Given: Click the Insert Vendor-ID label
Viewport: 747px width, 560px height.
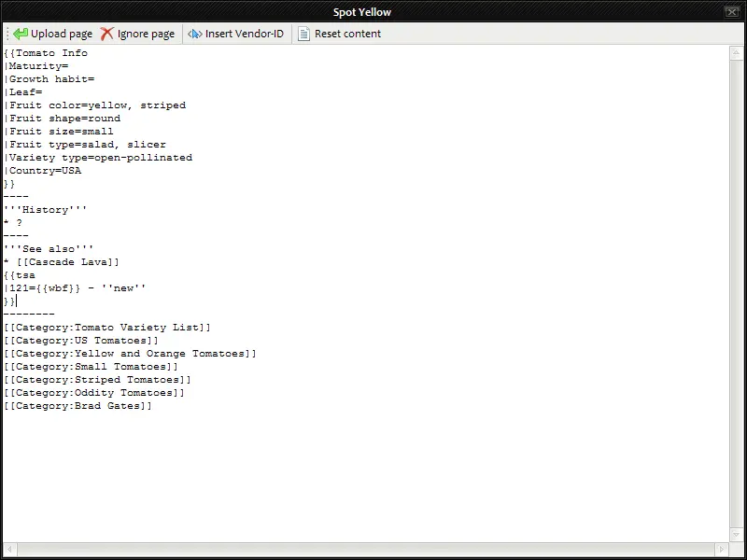Looking at the screenshot, I should click(x=245, y=34).
